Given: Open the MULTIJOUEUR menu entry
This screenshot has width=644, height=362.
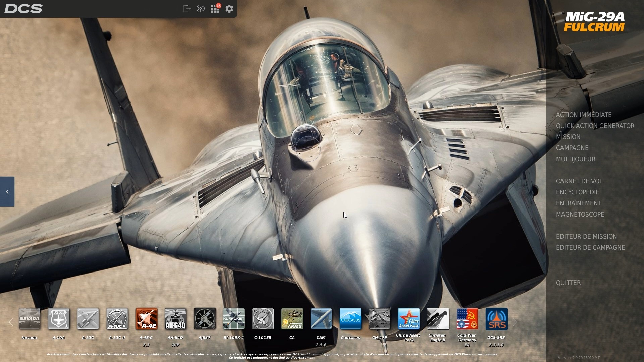Looking at the screenshot, I should click(576, 159).
